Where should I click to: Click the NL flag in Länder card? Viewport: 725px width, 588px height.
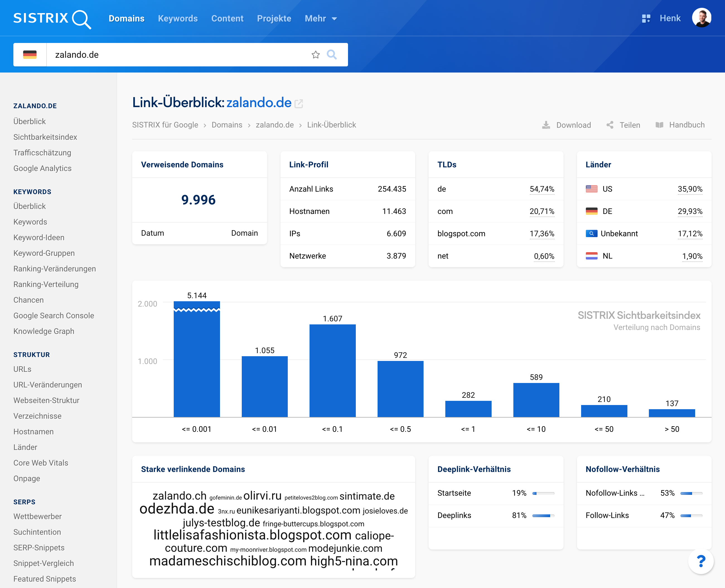(x=592, y=256)
